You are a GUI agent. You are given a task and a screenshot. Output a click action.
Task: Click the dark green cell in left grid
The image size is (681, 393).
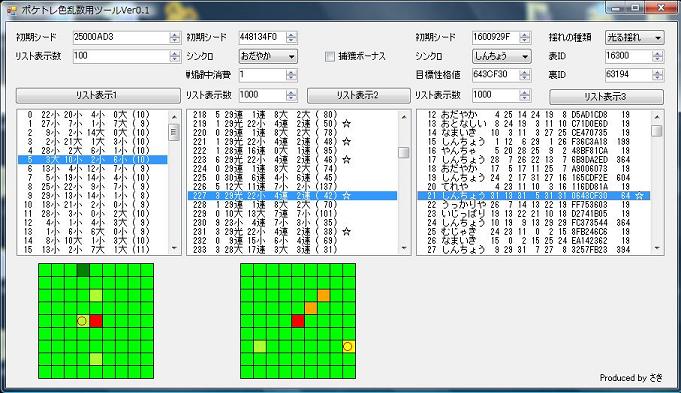point(83,270)
